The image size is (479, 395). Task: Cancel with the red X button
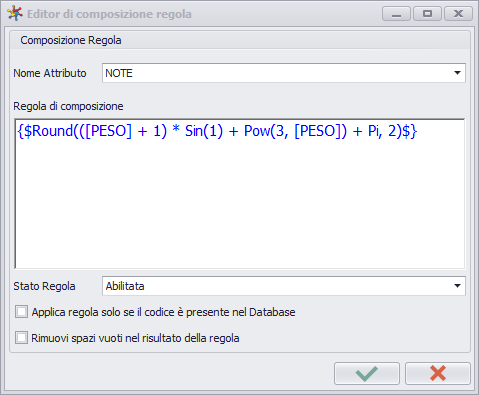(x=438, y=374)
